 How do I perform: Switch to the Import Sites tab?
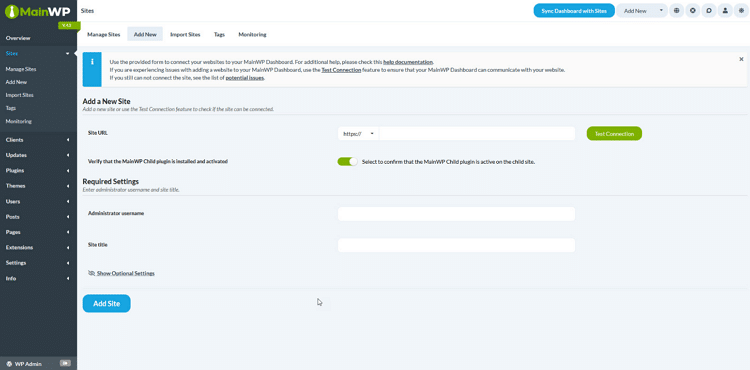[x=185, y=34]
